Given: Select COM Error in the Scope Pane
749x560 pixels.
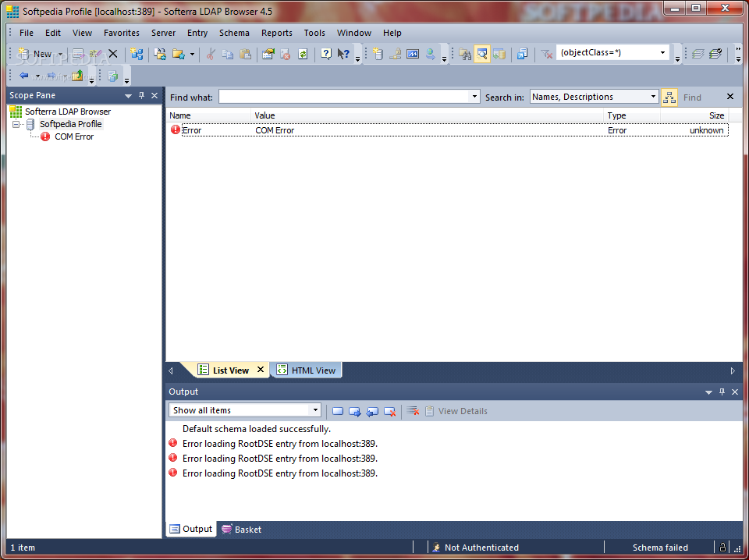Looking at the screenshot, I should pos(74,136).
